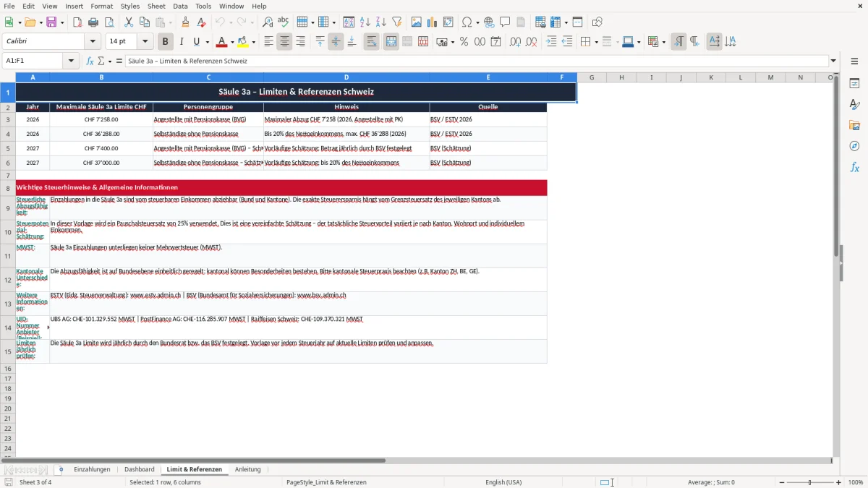Format cells as percent
The width and height of the screenshot is (868, 488).
(464, 42)
